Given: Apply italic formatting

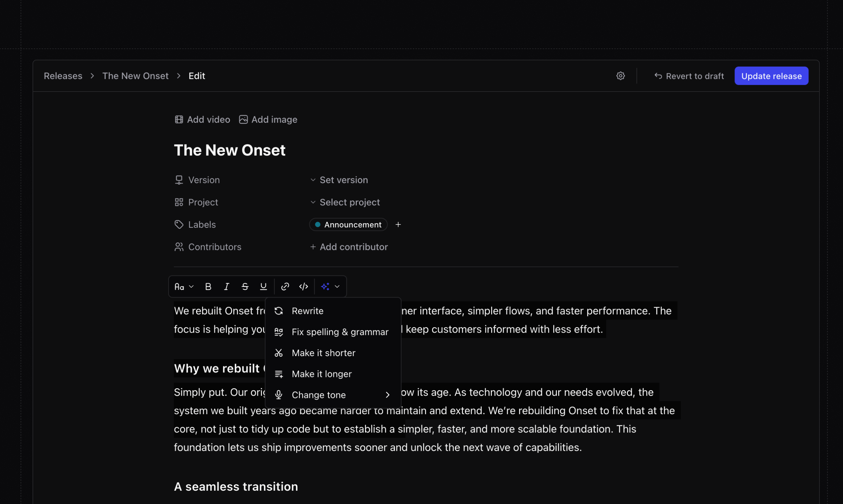Looking at the screenshot, I should pyautogui.click(x=226, y=286).
